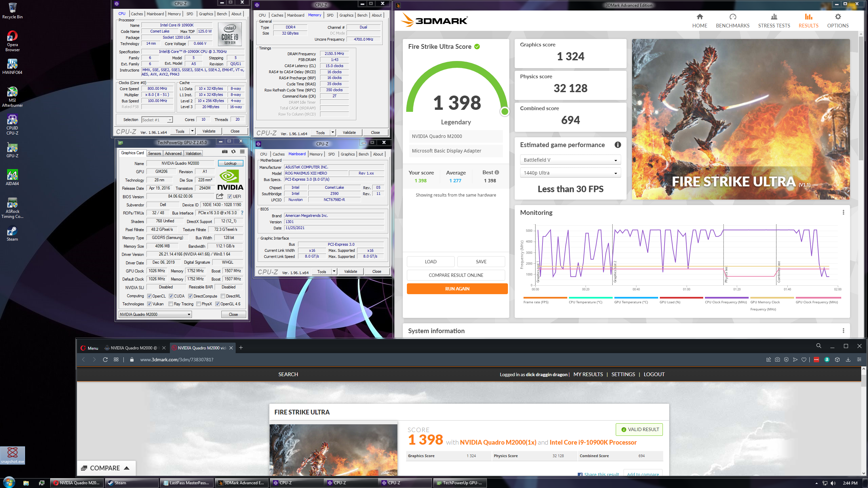Reload page in Opera browser
868x488 pixels.
[105, 360]
